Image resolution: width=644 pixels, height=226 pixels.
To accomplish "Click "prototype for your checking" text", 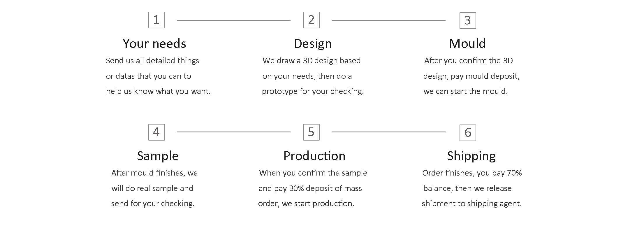I will click(x=313, y=91).
